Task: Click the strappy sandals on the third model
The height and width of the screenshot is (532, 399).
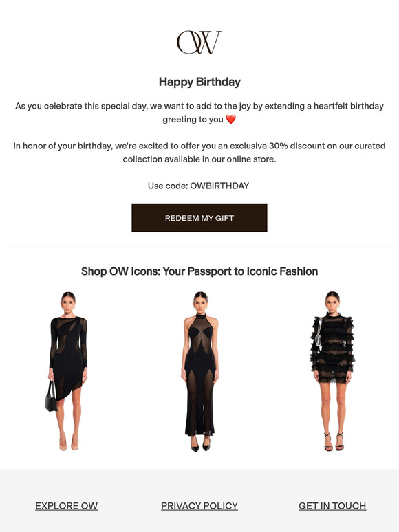Action: tap(334, 442)
